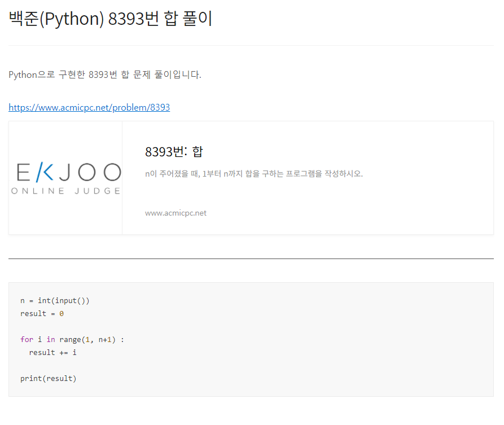504x425 pixels.
Task: Click the card description starting 'n이 주어졌을 때'
Action: coord(254,174)
